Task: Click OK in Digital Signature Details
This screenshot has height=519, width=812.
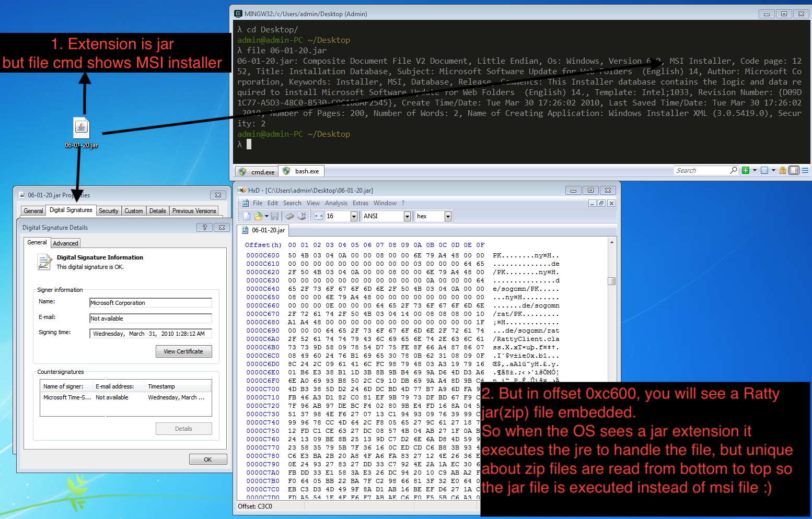Action: [x=208, y=459]
